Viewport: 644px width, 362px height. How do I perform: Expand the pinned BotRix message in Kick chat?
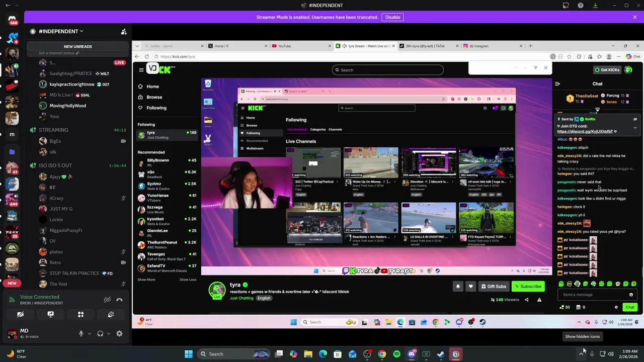point(635,128)
